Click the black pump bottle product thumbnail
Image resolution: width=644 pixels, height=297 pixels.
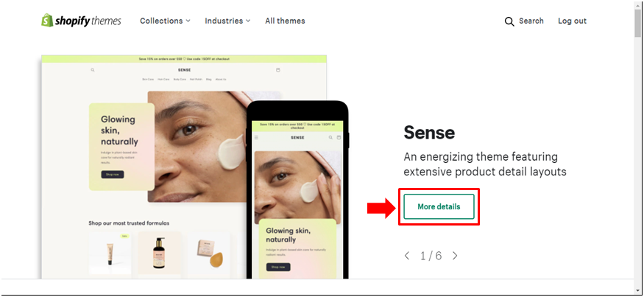tap(159, 253)
